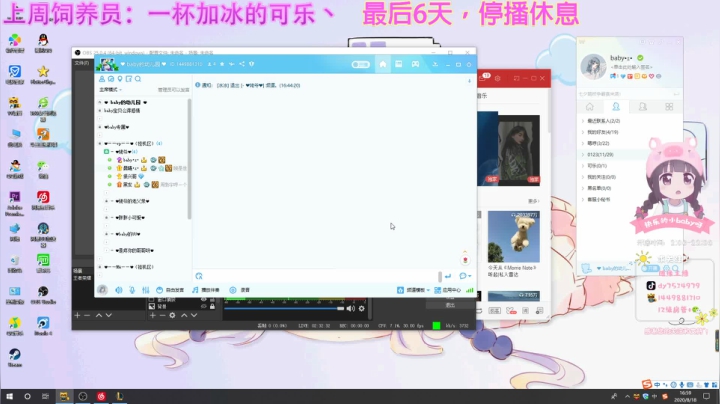This screenshot has width=720, height=404.
Task: Open 应用中心 app center
Action: pyautogui.click(x=447, y=290)
